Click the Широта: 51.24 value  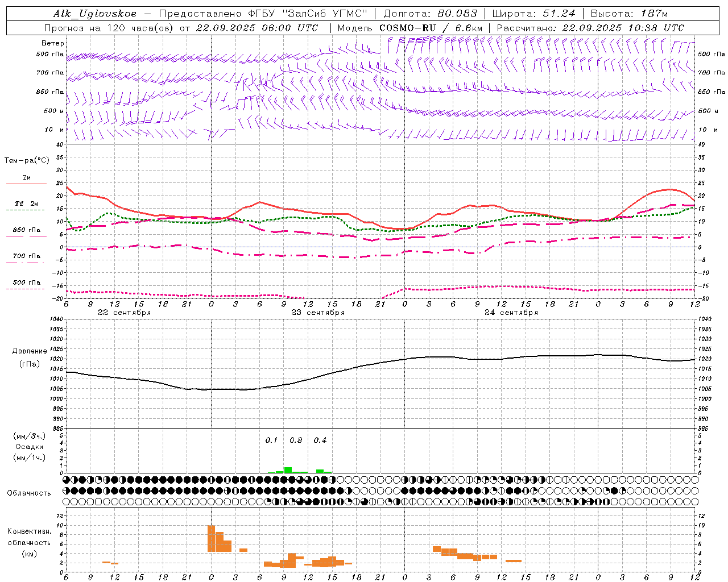pyautogui.click(x=533, y=14)
